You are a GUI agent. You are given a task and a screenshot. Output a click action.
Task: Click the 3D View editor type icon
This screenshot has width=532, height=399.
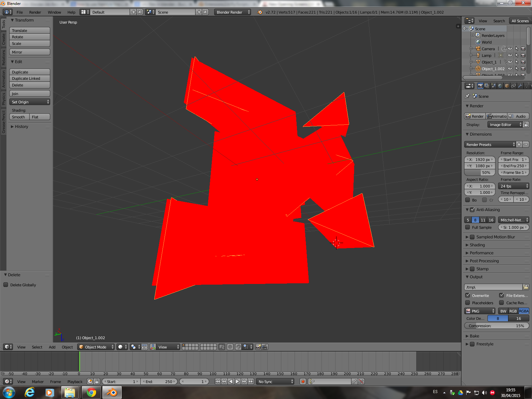[x=8, y=347]
